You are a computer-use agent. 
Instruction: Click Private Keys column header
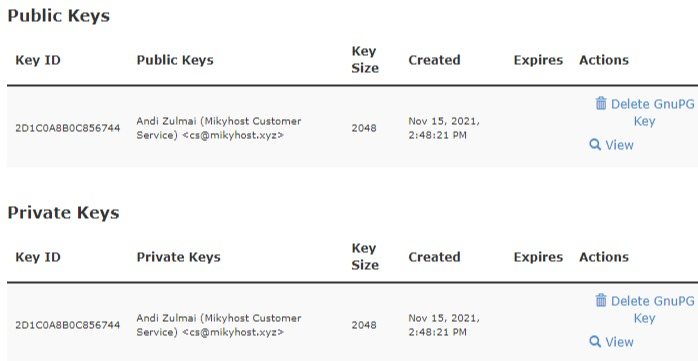click(178, 257)
